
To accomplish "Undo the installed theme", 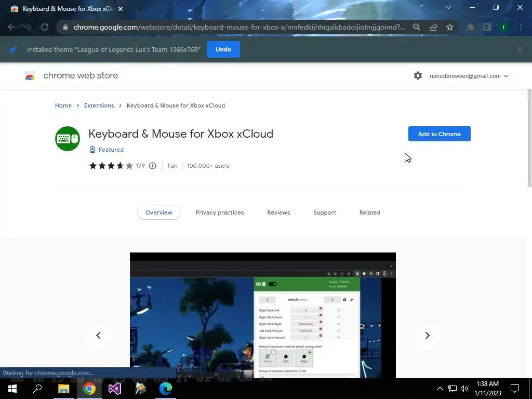I will point(223,49).
